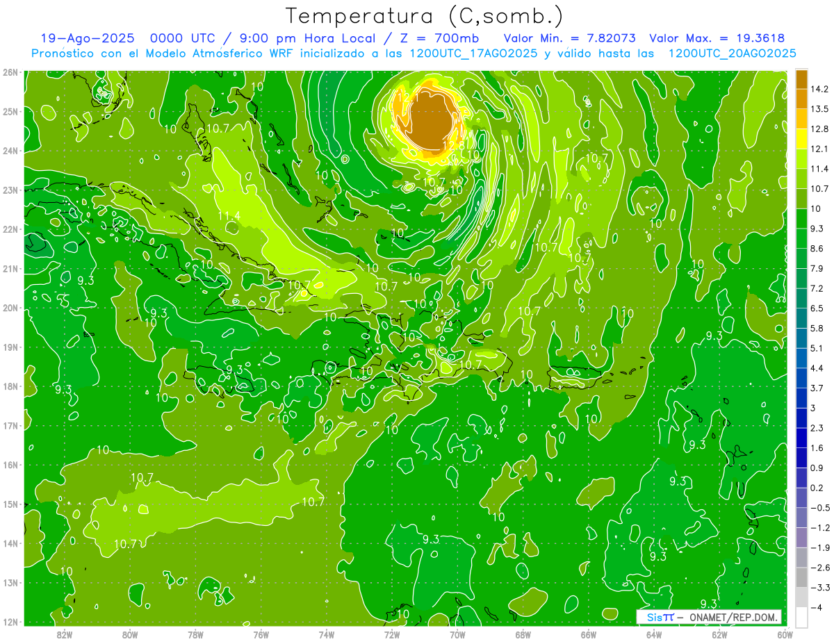Click the 13.5 colorbar tick label
Viewport: 834px width, 644px height.
click(818, 109)
